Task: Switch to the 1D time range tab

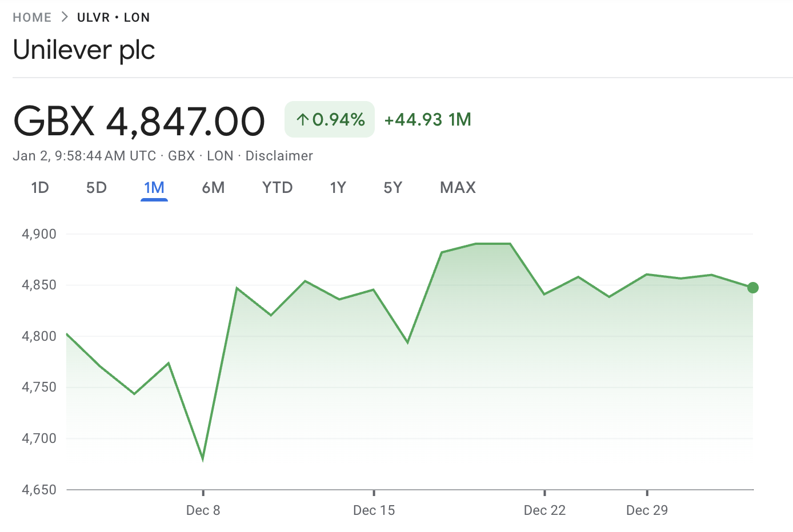Action: [x=39, y=187]
